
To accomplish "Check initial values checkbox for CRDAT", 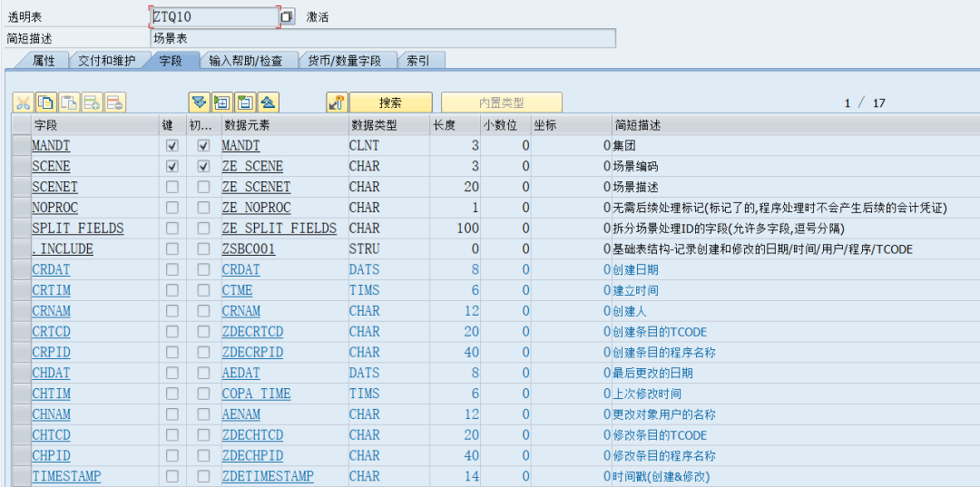I will [204, 269].
